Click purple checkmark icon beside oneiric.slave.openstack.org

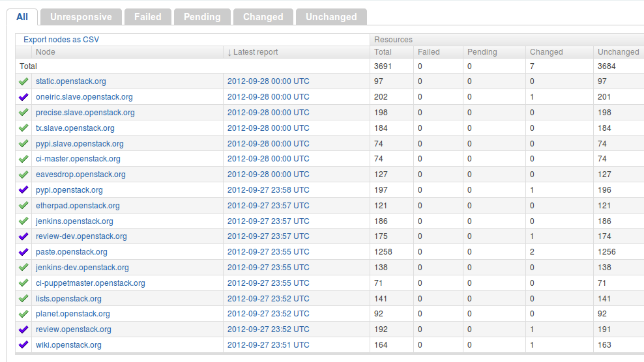pos(23,97)
